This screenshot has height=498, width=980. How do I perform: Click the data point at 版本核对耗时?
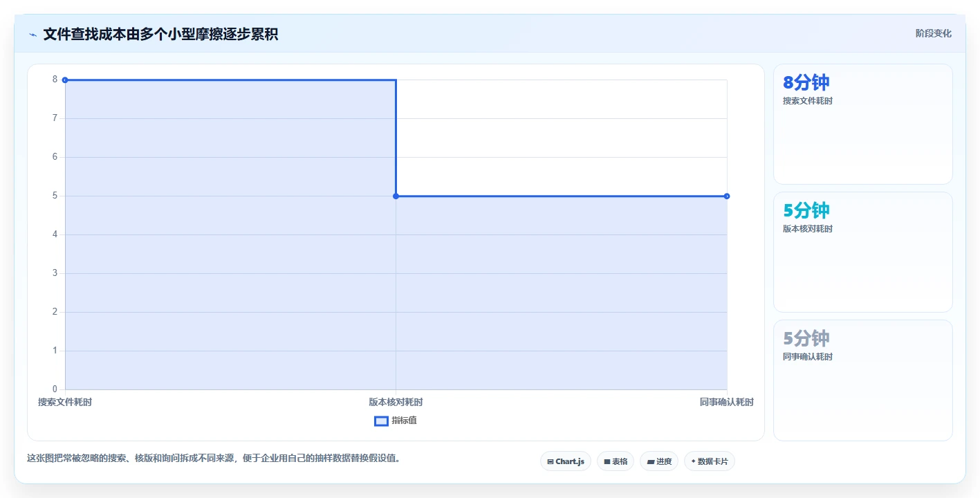click(x=396, y=196)
